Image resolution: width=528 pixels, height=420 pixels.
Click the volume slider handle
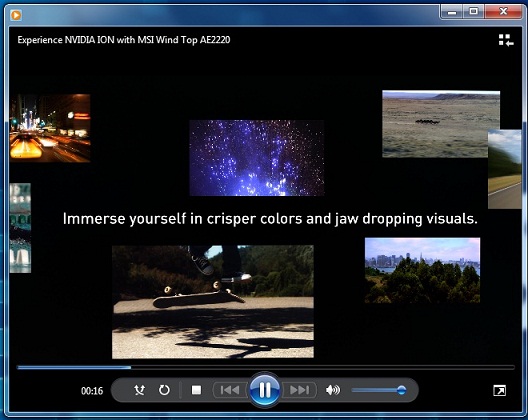click(401, 390)
